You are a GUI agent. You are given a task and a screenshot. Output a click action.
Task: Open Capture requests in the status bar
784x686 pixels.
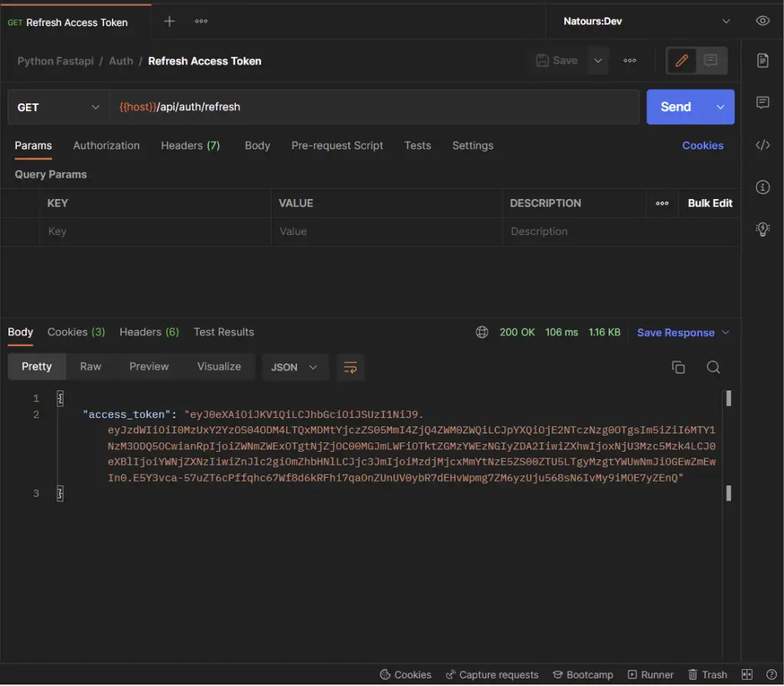click(492, 675)
